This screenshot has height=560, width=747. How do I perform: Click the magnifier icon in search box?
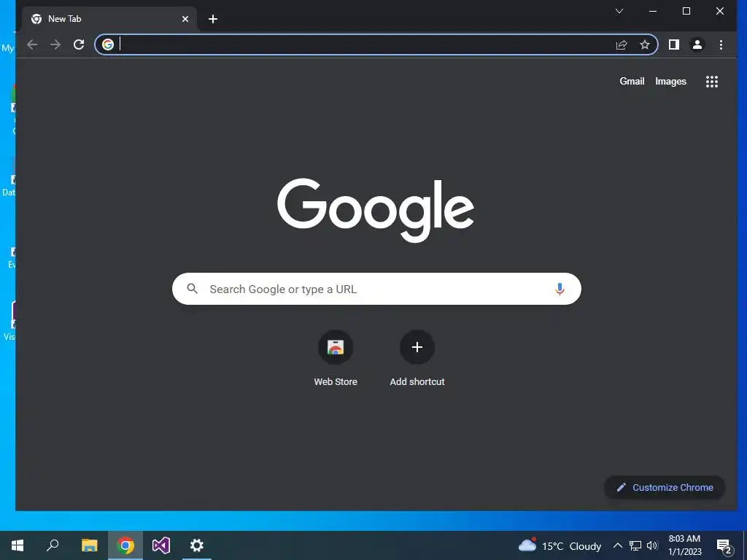coord(193,289)
